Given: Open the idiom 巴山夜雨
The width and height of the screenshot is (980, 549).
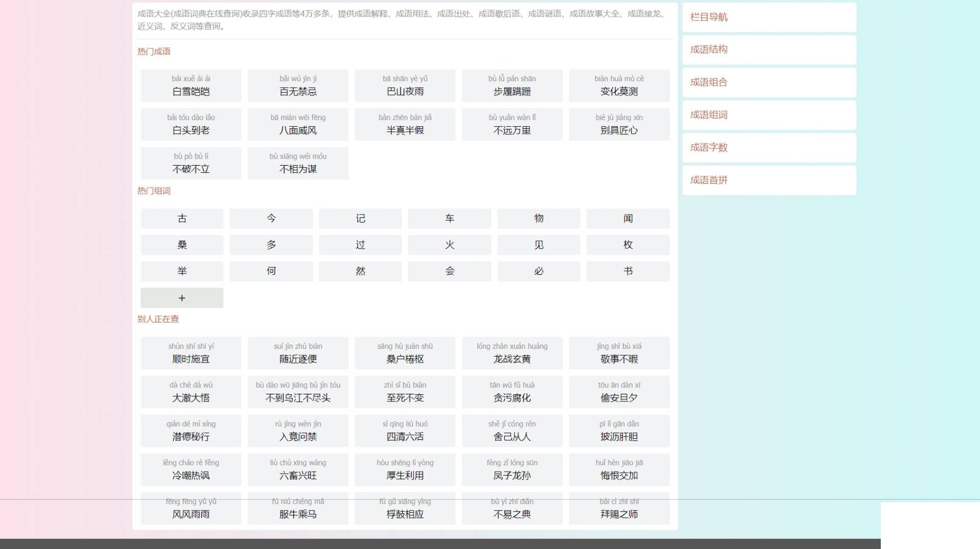Looking at the screenshot, I should coord(405,86).
